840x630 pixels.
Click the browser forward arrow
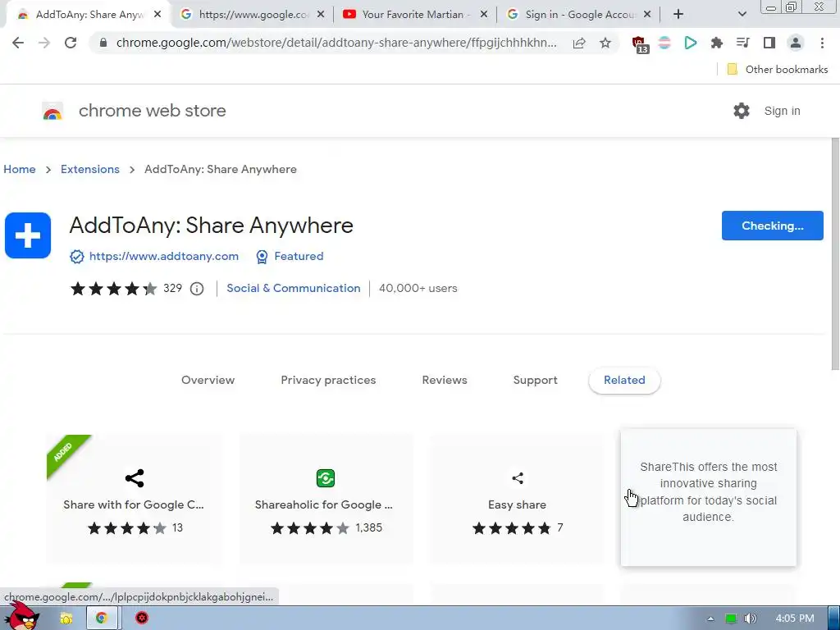(44, 43)
